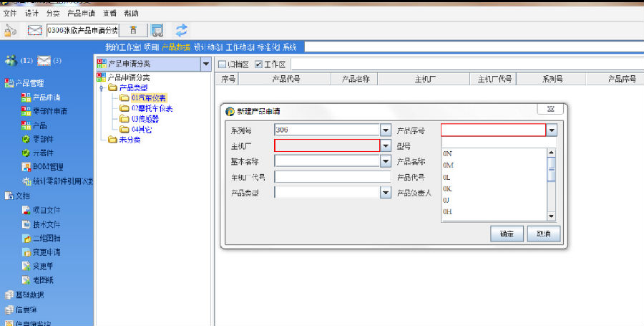Switch to the 标准化 tab
The width and height of the screenshot is (644, 326).
point(268,47)
